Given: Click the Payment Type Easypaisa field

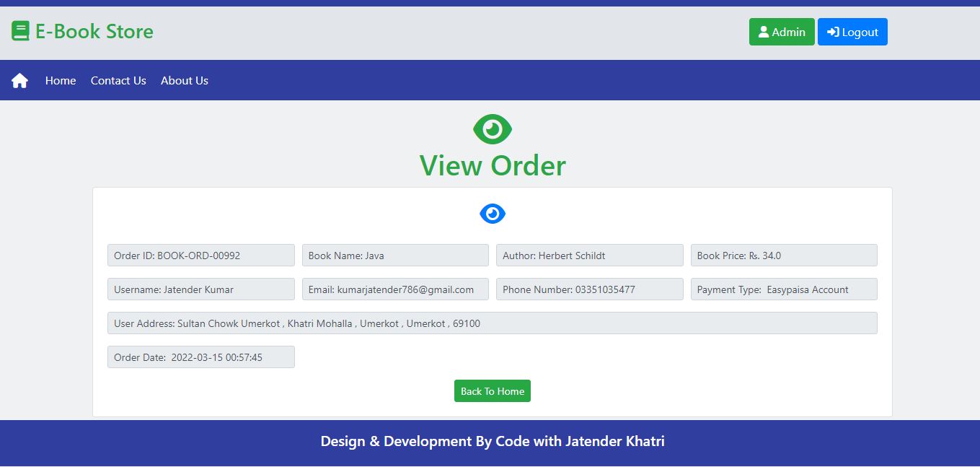Looking at the screenshot, I should point(784,289).
